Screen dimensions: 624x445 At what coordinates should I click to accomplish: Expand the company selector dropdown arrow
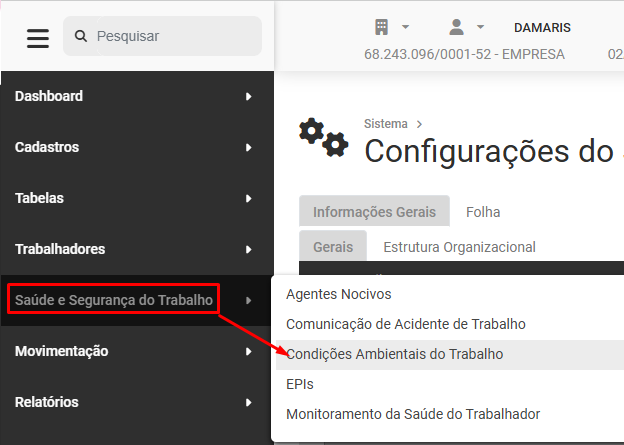(405, 27)
